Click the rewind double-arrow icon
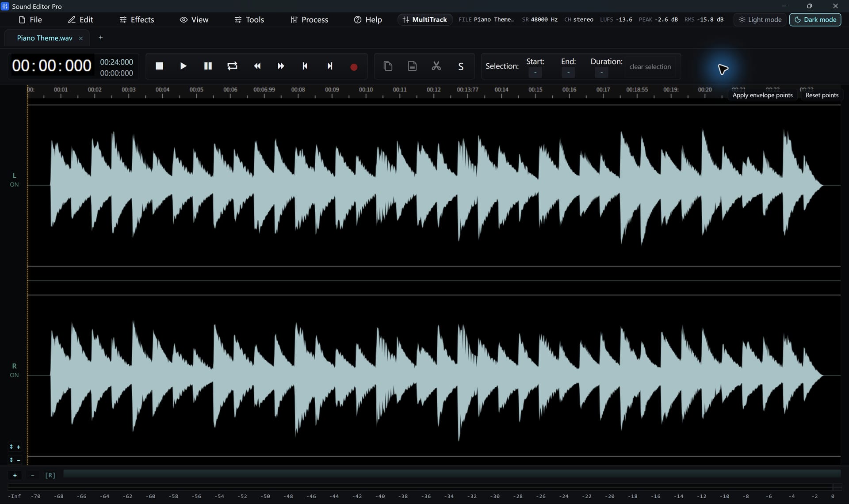Screen dimensions: 849x504 pyautogui.click(x=257, y=66)
